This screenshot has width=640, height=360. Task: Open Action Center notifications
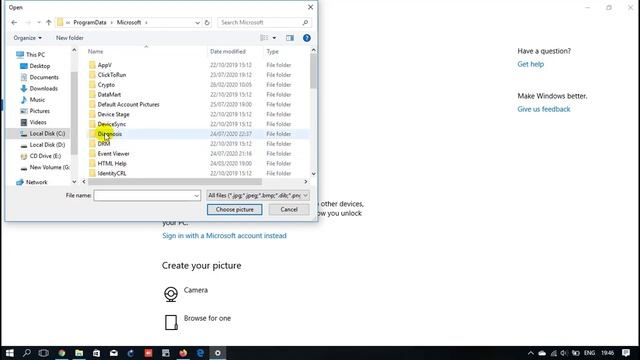626,353
